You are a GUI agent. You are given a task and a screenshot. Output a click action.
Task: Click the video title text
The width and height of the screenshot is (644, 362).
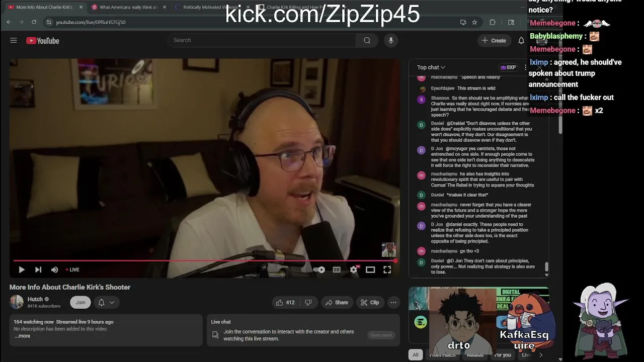click(70, 287)
